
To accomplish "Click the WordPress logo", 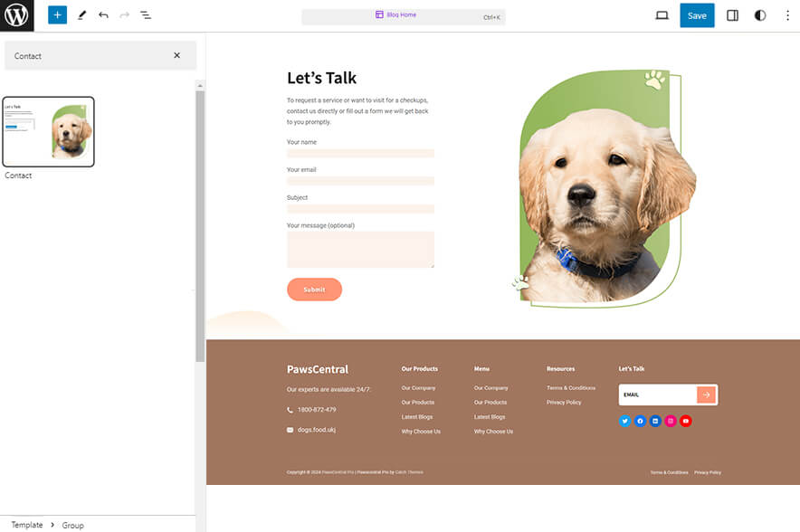I will [15, 15].
